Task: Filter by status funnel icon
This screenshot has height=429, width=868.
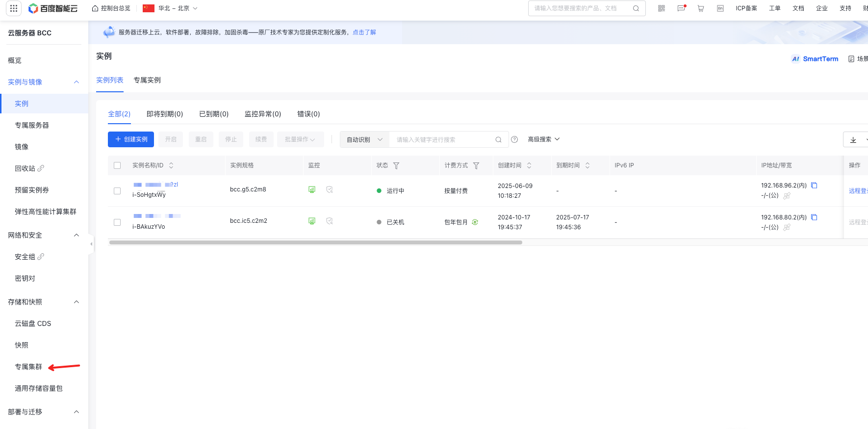Action: click(x=396, y=166)
